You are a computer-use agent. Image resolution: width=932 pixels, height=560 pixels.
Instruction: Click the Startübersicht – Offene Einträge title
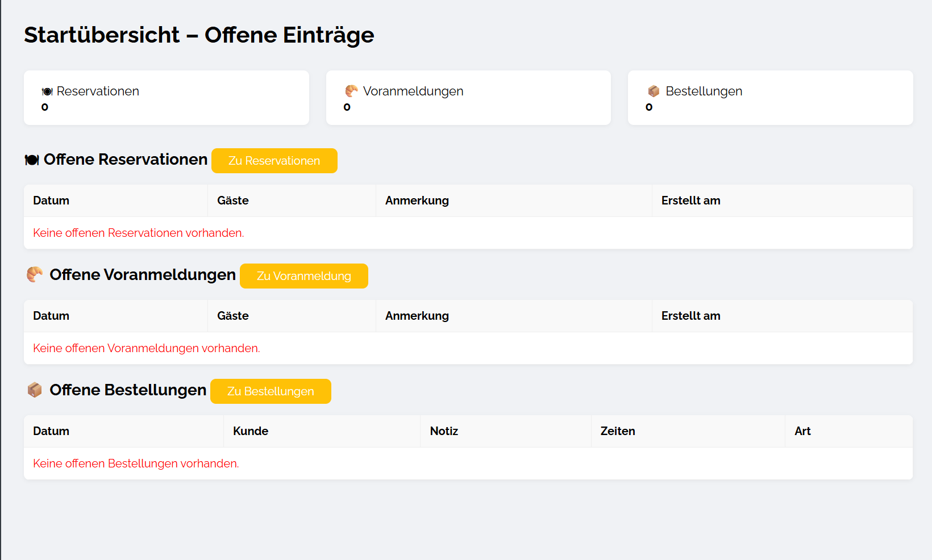click(199, 35)
